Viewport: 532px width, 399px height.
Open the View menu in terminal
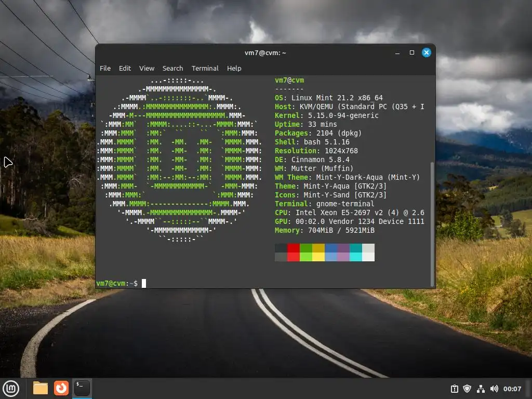(147, 68)
